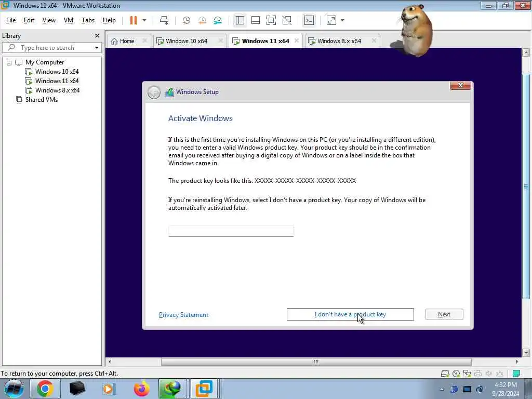Close the Windows Setup dialog
Viewport: 532px width, 399px height.
460,85
